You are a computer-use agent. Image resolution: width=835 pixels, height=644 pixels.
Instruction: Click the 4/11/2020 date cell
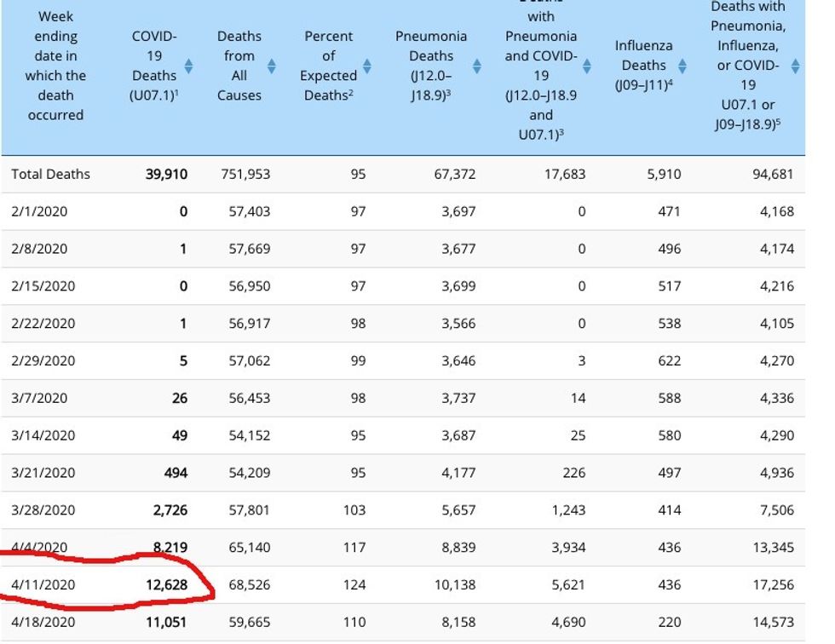click(x=43, y=584)
